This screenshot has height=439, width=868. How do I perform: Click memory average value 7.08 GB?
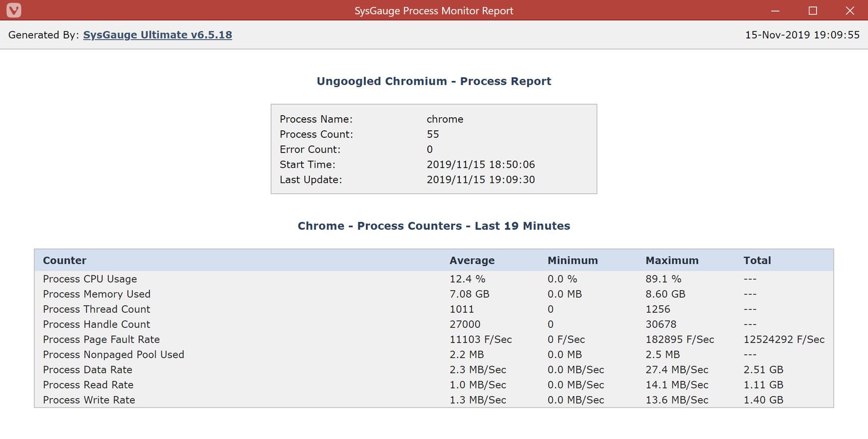click(469, 294)
